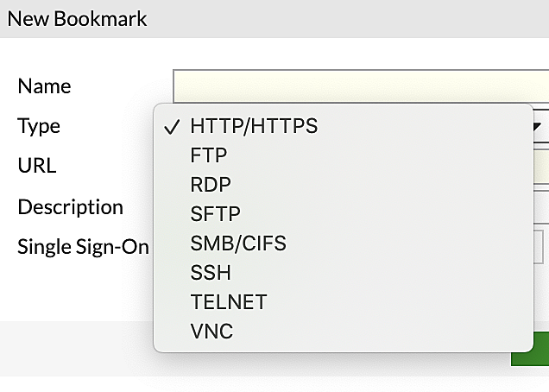The height and width of the screenshot is (392, 549).
Task: Select RDP as bookmark type
Action: pyautogui.click(x=211, y=185)
